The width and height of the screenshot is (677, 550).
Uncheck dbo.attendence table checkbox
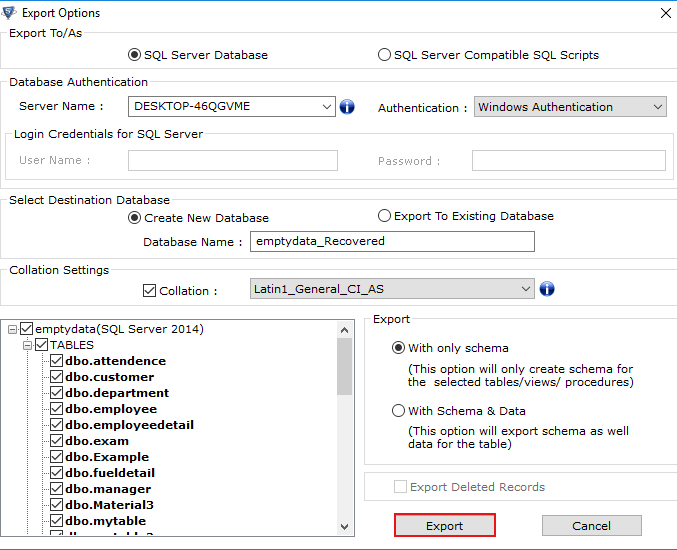pos(57,360)
